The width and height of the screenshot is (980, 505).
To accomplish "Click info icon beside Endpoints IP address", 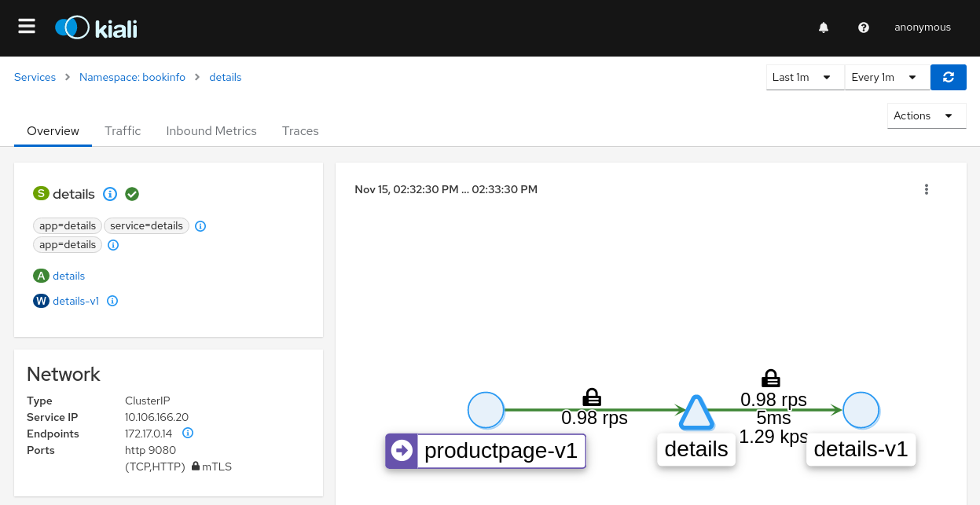I will pyautogui.click(x=188, y=433).
